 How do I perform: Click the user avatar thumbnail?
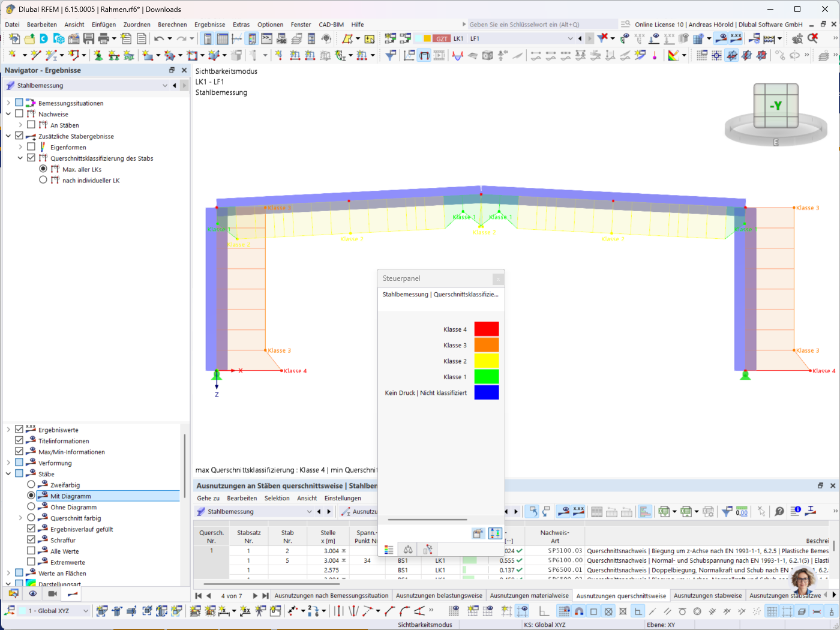click(x=803, y=581)
